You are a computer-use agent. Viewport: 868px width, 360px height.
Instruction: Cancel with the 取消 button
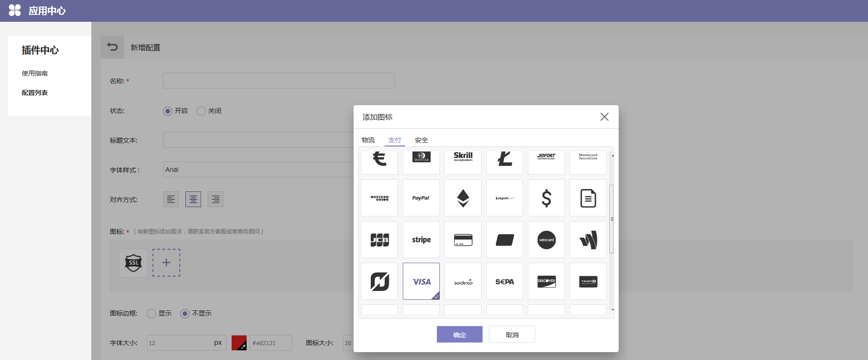512,335
